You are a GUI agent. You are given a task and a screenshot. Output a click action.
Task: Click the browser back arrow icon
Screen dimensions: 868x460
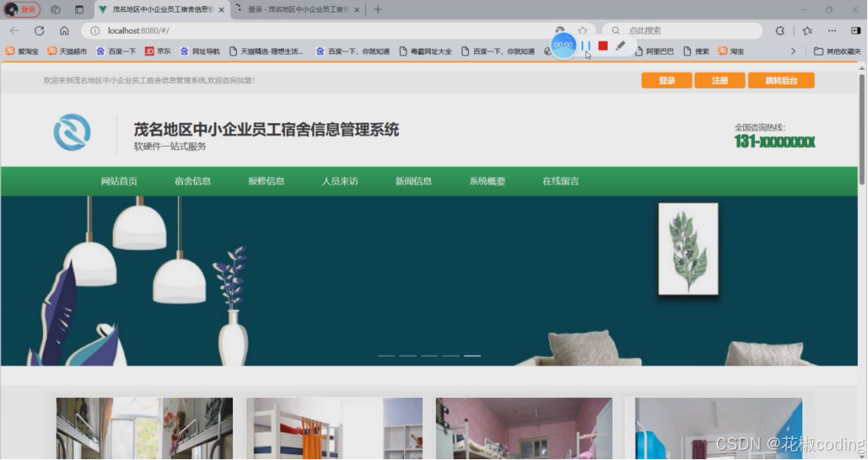[13, 30]
